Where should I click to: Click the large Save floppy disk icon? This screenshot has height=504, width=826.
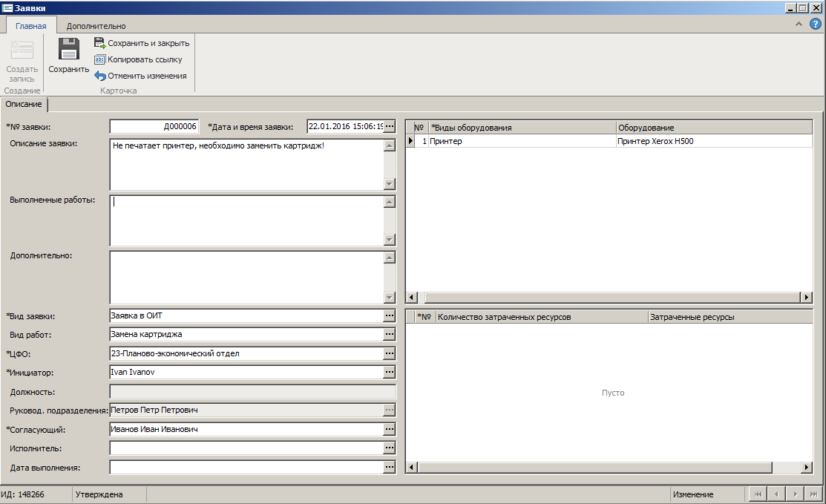click(x=68, y=49)
